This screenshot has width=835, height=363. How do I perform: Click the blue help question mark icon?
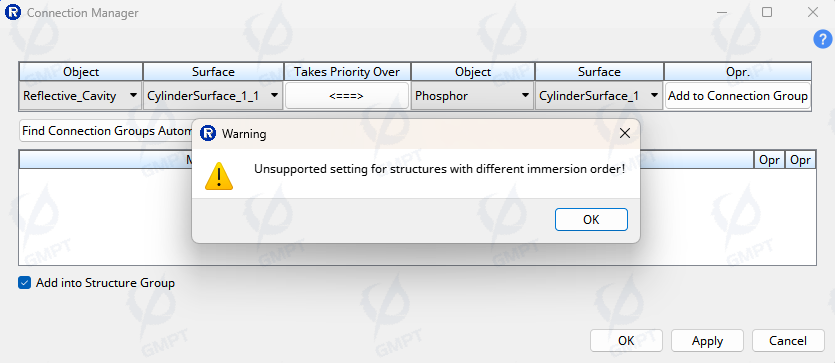(823, 39)
